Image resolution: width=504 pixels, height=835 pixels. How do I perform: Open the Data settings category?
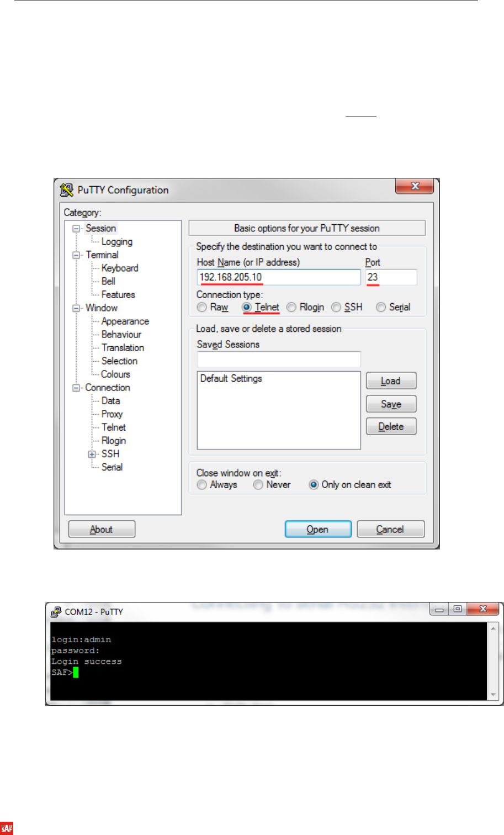110,401
